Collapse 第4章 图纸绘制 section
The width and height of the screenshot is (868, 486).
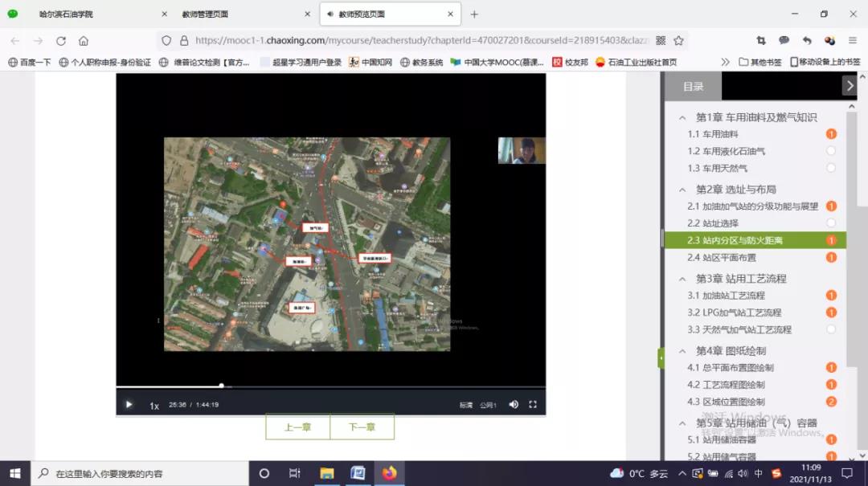click(x=682, y=351)
